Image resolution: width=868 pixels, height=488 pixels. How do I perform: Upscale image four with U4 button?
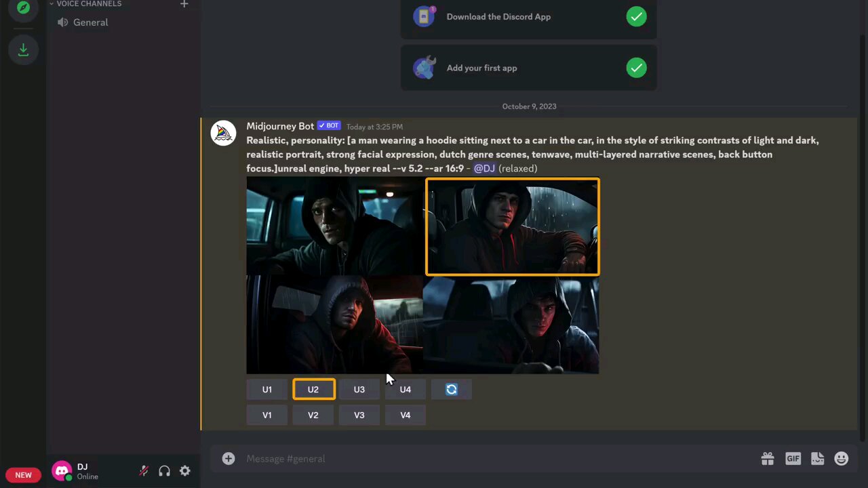pyautogui.click(x=406, y=390)
